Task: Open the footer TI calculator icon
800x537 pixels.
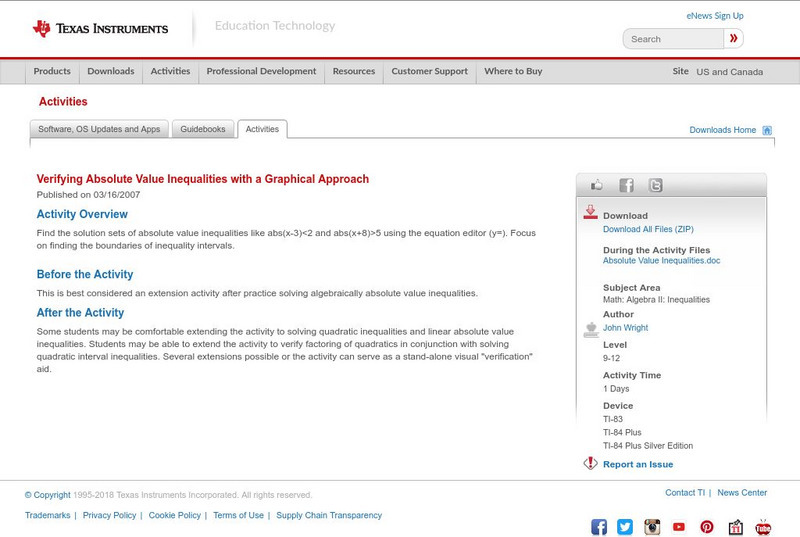Action: pyautogui.click(x=735, y=527)
